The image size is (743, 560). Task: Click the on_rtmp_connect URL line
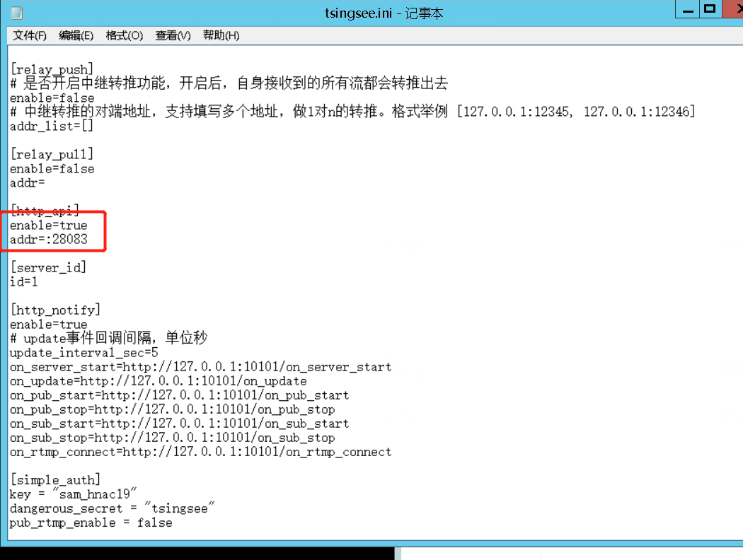200,452
